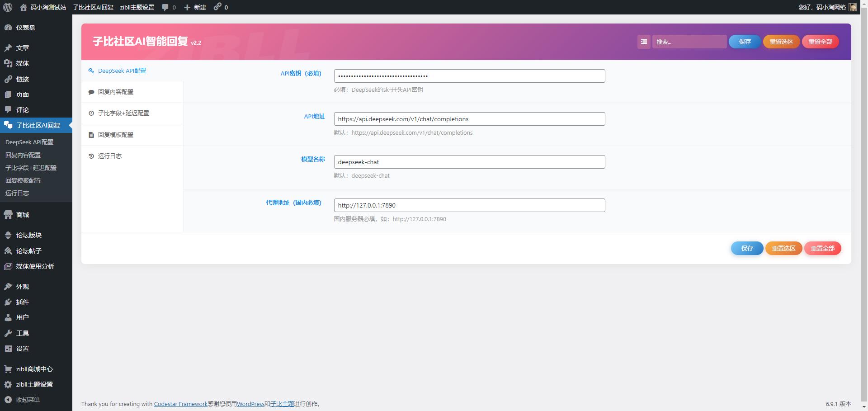Switch to the 回复内容配置 tab

pyautogui.click(x=116, y=92)
